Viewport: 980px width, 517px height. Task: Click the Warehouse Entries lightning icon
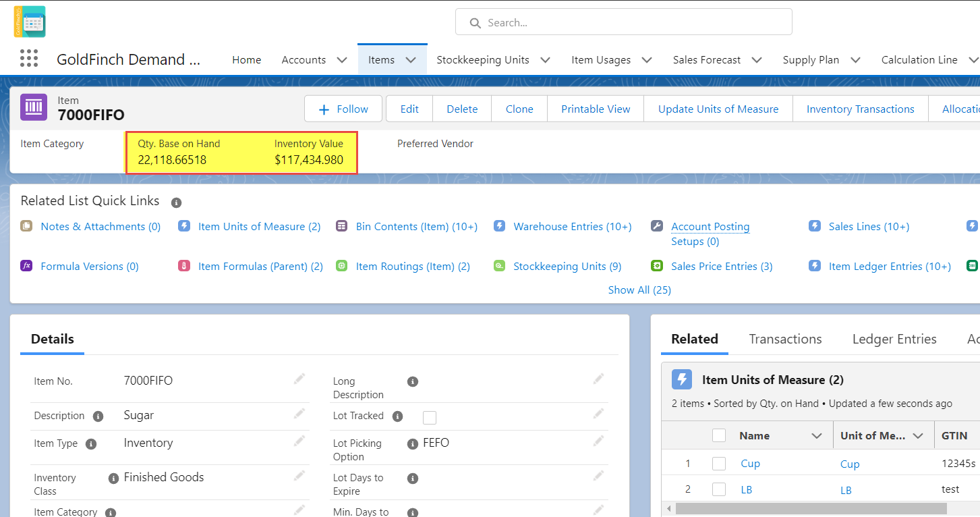point(499,226)
